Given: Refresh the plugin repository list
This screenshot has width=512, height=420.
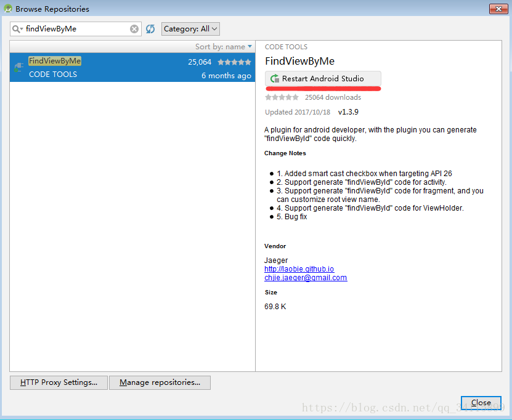Looking at the screenshot, I should coord(150,28).
